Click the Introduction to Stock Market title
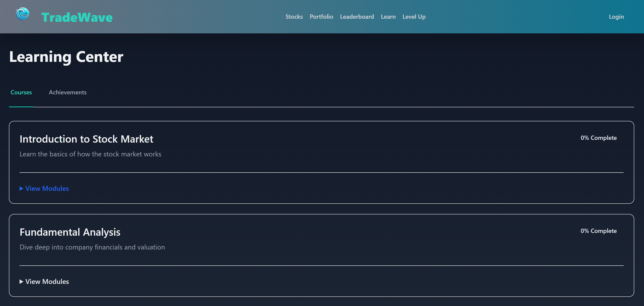Viewport: 644px width, 306px height. [x=86, y=139]
